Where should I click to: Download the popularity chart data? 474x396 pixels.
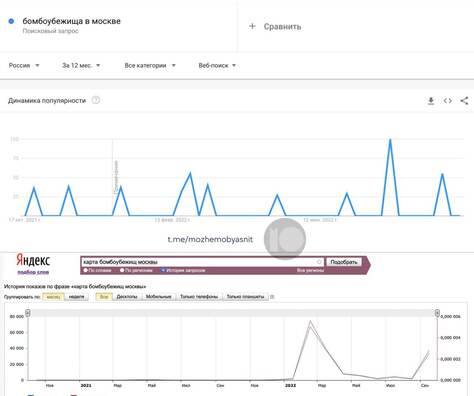coord(431,101)
